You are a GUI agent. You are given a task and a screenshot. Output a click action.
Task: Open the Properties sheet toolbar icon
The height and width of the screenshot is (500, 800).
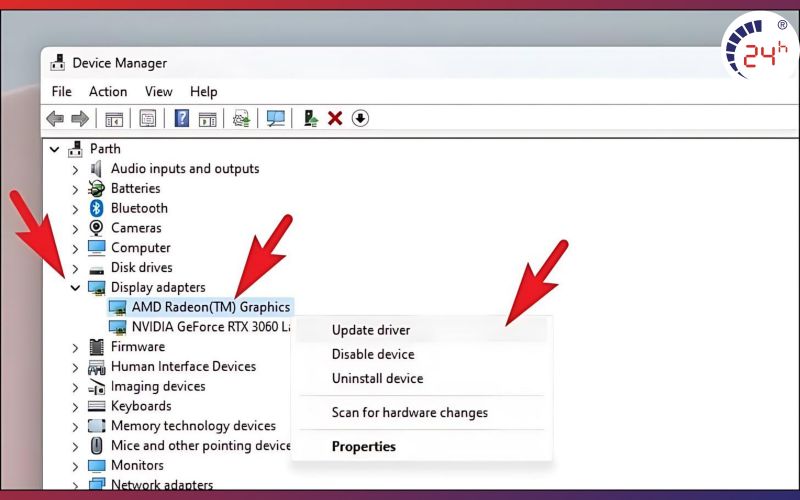(x=147, y=119)
